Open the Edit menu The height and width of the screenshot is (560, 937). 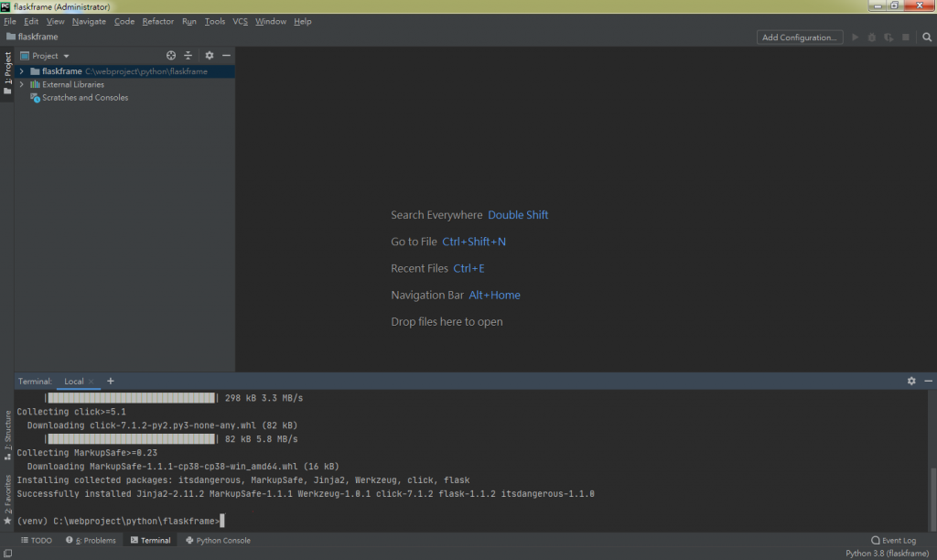[x=31, y=22]
